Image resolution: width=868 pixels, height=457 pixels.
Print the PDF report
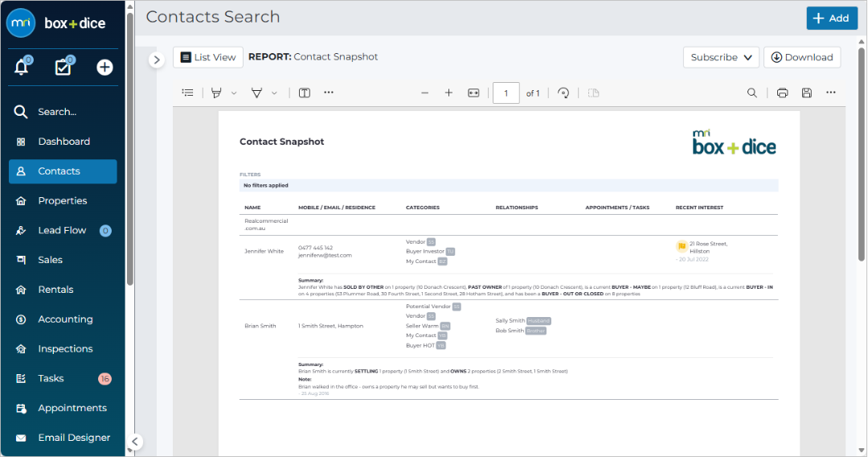coord(782,93)
